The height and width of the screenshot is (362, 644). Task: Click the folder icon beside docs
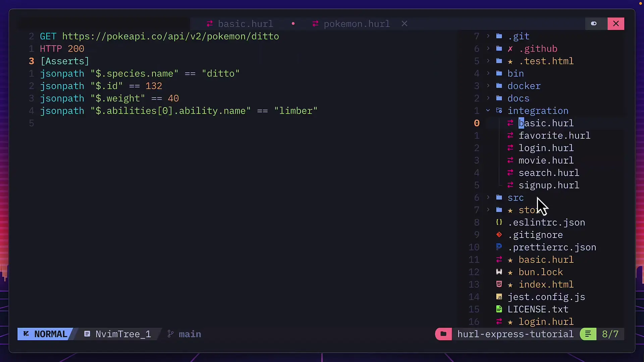click(499, 98)
